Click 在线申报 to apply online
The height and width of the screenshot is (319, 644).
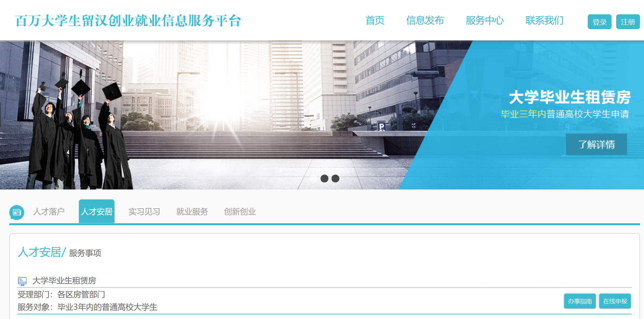pos(615,301)
